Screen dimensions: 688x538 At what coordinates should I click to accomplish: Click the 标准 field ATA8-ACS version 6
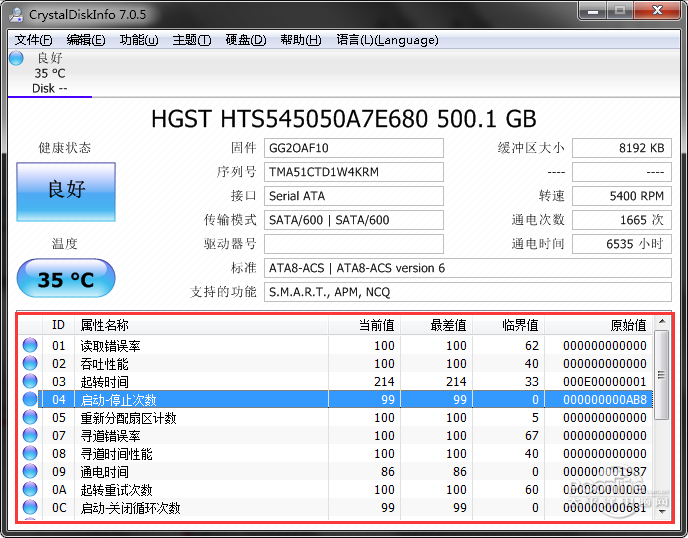[x=468, y=268]
